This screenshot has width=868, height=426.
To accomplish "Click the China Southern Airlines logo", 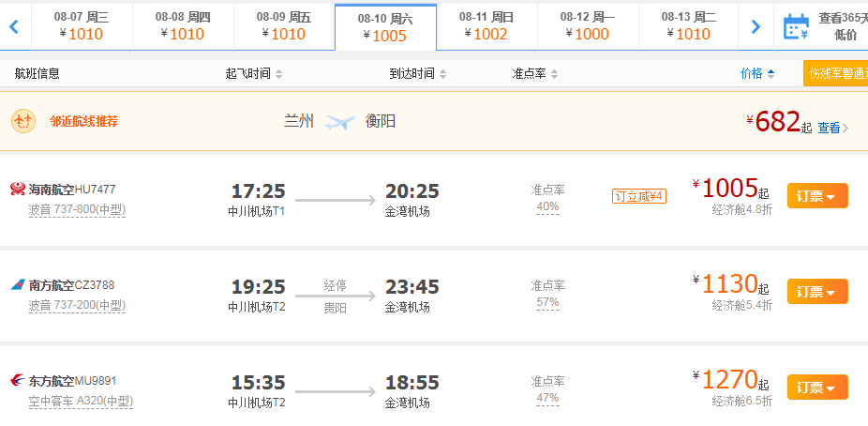I will [x=18, y=285].
